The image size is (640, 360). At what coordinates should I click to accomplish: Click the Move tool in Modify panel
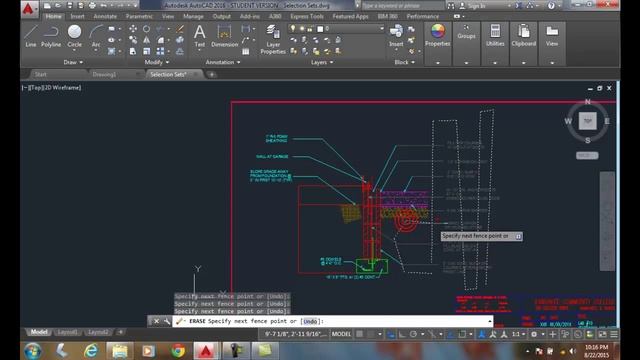point(133,29)
